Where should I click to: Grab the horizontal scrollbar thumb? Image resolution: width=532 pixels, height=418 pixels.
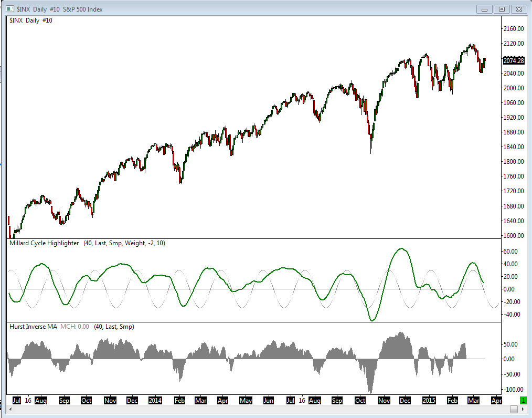pyautogui.click(x=514, y=409)
